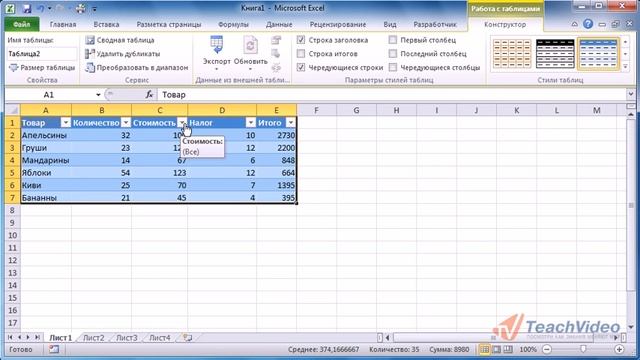This screenshot has height=360, width=640.
Task: Open the Name Box dropdown arrow
Action: click(x=98, y=95)
